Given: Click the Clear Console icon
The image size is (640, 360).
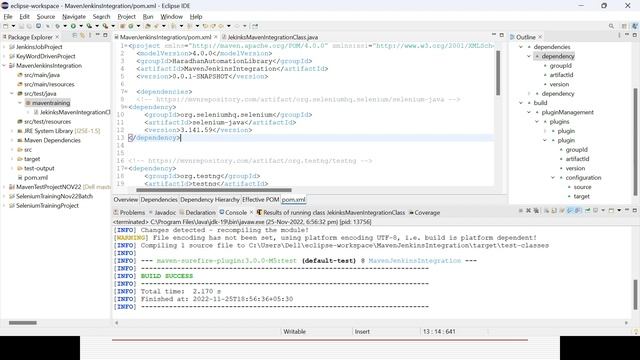Looking at the screenshot, I should (547, 211).
